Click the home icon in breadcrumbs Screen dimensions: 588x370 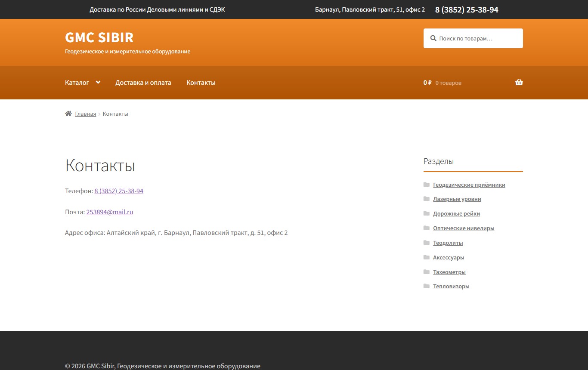coord(68,114)
